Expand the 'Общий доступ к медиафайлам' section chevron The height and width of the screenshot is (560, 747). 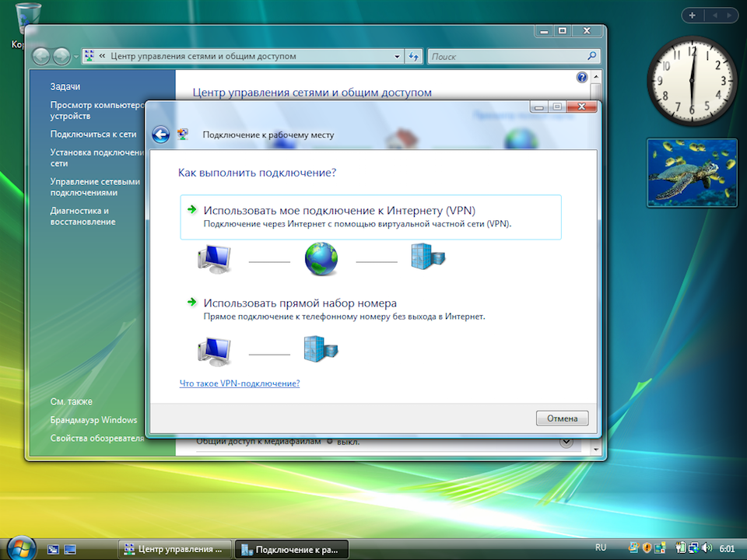coord(566,442)
